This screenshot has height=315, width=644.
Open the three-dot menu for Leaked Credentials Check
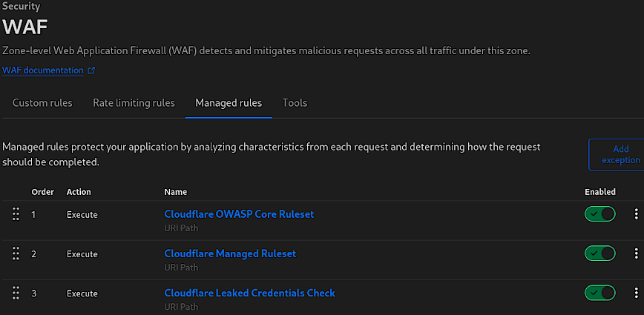636,294
